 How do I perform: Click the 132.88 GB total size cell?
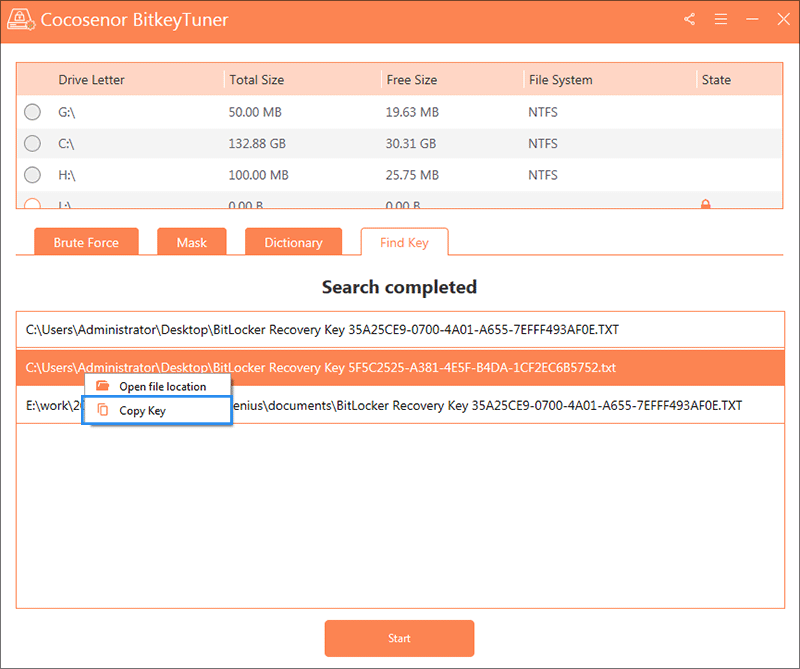(257, 144)
